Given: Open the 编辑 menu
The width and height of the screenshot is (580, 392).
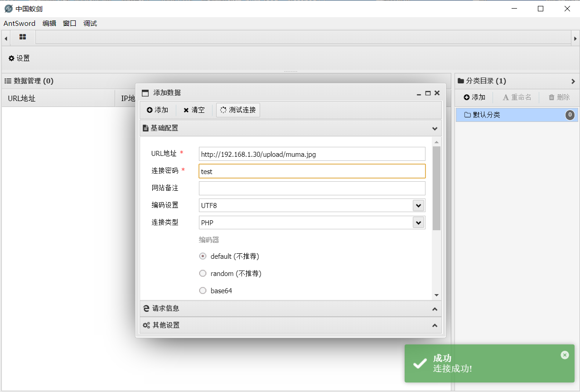Looking at the screenshot, I should tap(49, 24).
